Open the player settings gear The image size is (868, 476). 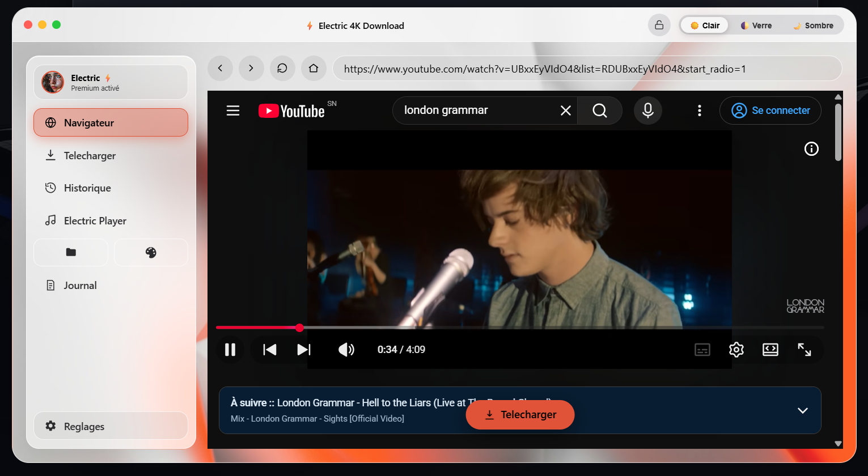point(736,350)
